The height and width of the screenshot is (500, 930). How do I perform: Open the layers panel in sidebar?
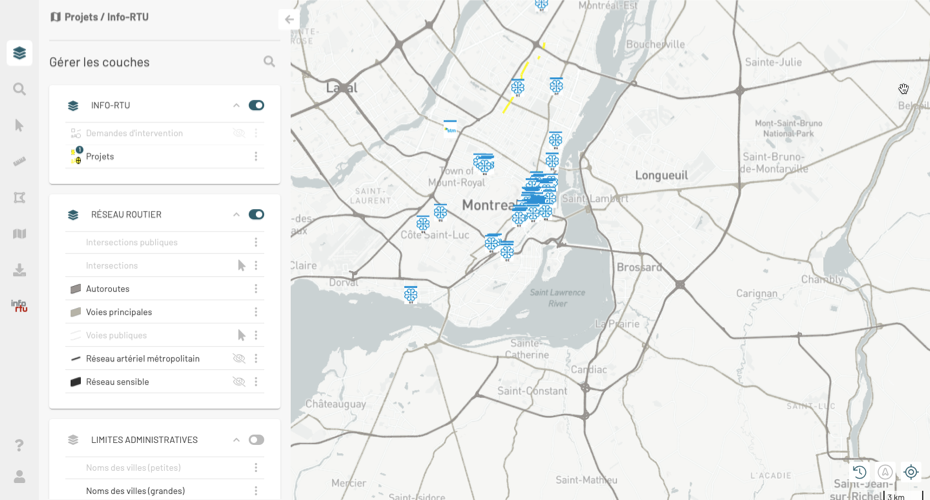click(x=19, y=53)
